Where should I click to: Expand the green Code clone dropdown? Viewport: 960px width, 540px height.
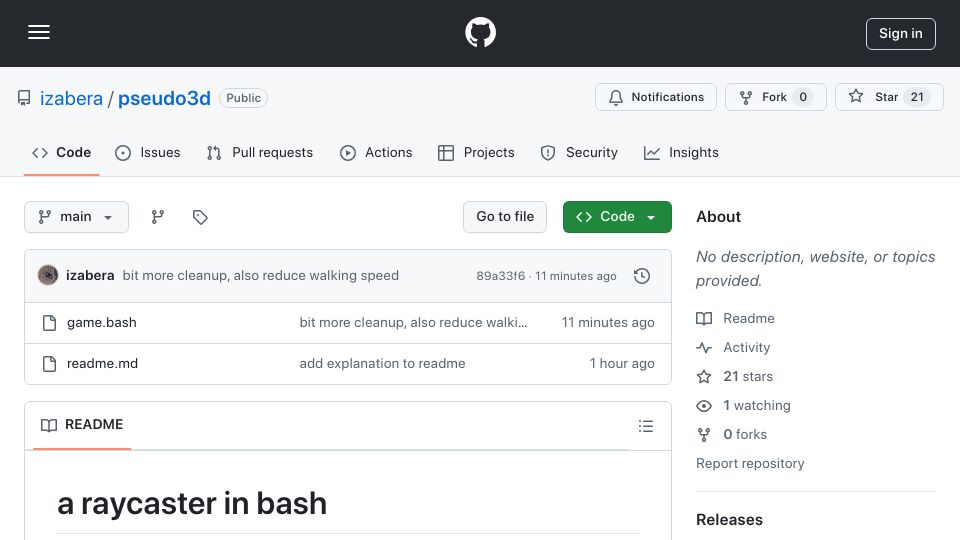[x=617, y=217]
